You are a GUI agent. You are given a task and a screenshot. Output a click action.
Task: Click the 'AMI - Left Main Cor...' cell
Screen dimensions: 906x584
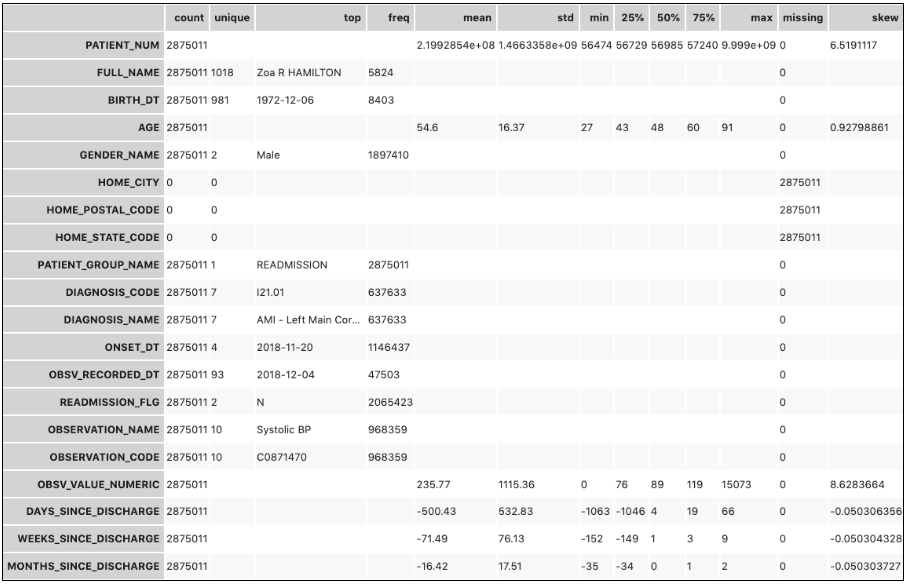coord(309,319)
